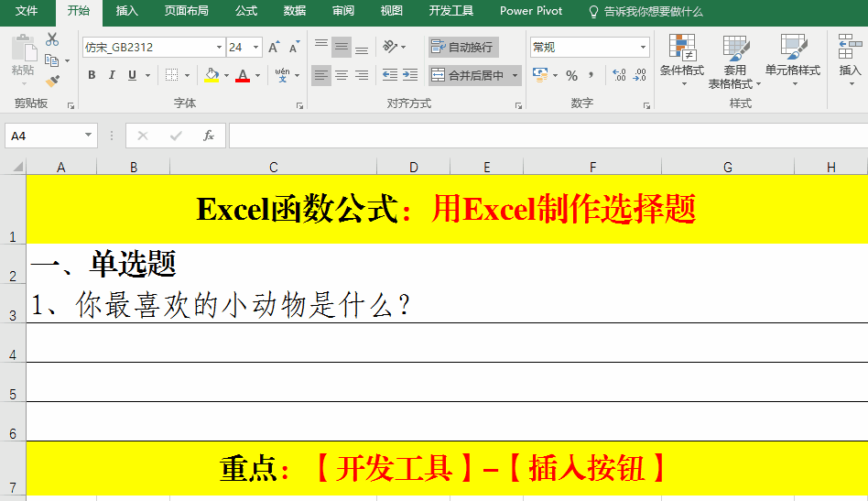Click the Cut scissors icon
This screenshot has height=501, width=868.
[x=52, y=39]
